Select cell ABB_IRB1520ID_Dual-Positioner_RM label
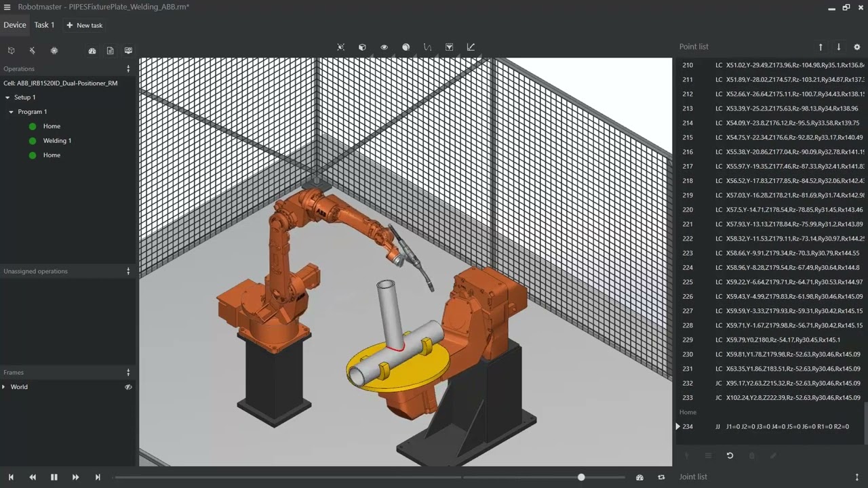 click(60, 83)
